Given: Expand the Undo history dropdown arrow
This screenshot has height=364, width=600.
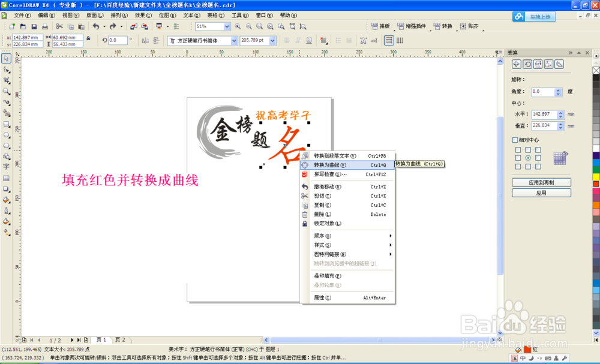Looking at the screenshot, I should pos(104,26).
